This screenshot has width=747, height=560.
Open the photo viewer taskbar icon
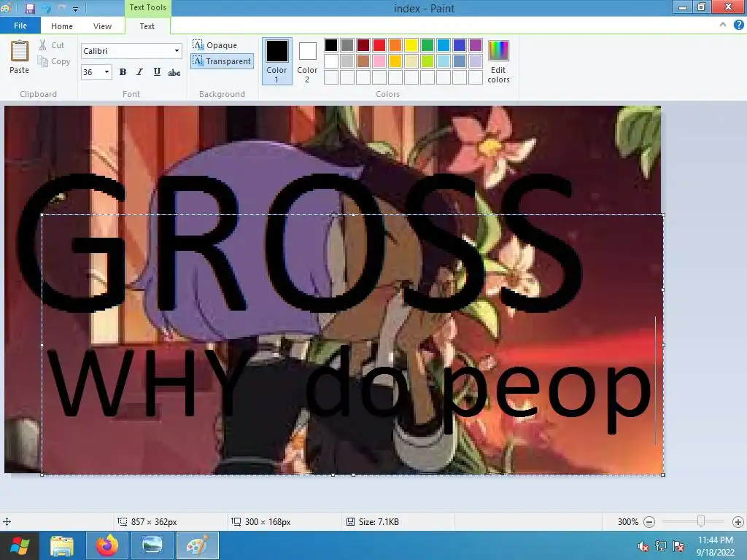(x=152, y=545)
